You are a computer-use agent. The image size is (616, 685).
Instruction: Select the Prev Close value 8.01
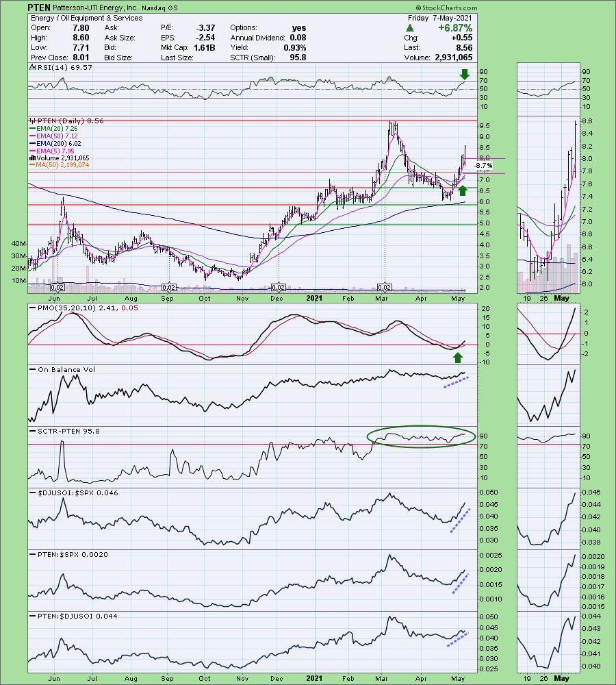click(x=81, y=58)
